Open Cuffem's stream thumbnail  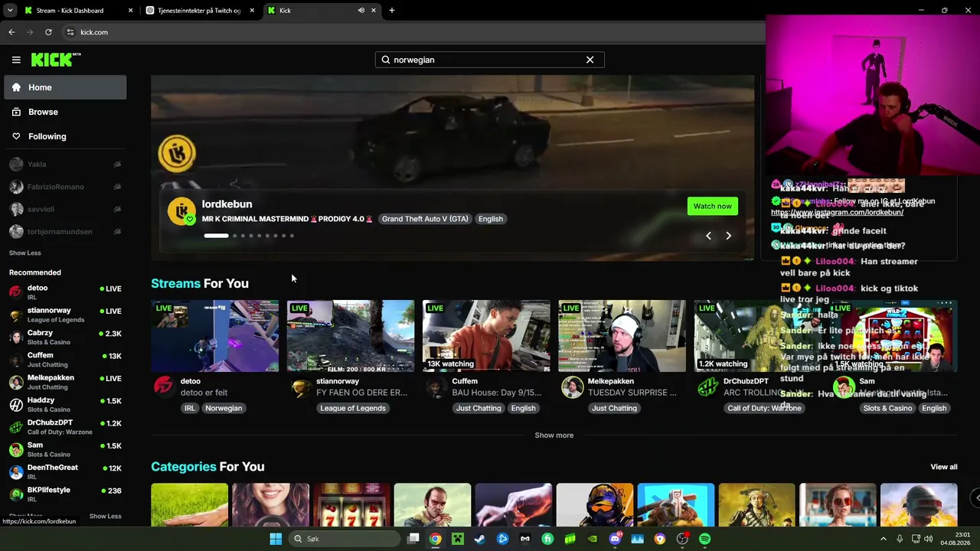pos(486,336)
